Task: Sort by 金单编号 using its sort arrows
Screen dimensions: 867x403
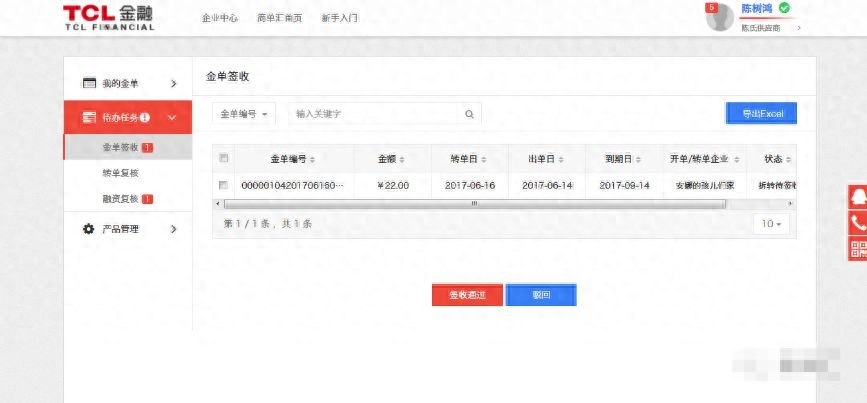Action: pyautogui.click(x=312, y=160)
